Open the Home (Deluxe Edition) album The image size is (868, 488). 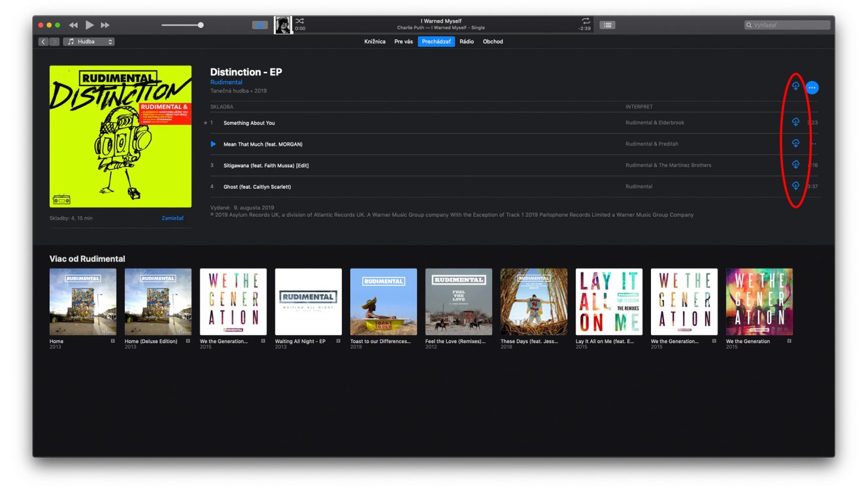pos(158,302)
